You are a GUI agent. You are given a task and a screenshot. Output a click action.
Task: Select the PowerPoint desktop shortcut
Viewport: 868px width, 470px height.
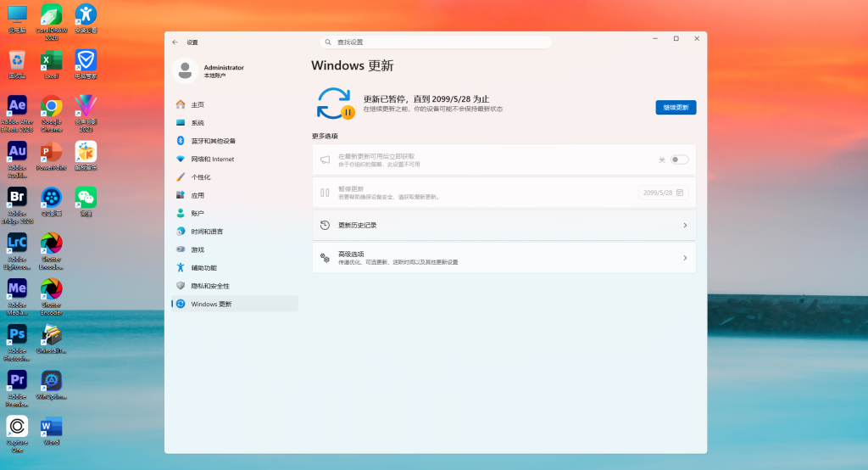52,156
